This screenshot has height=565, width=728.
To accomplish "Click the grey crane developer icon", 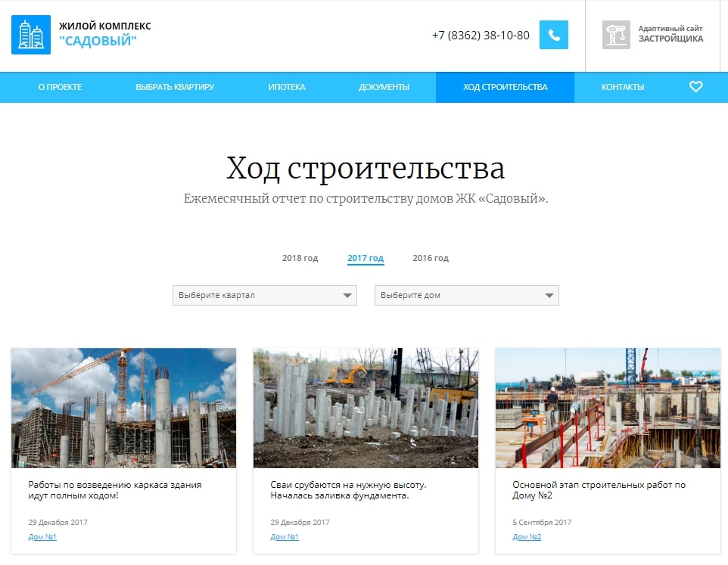I will click(616, 35).
